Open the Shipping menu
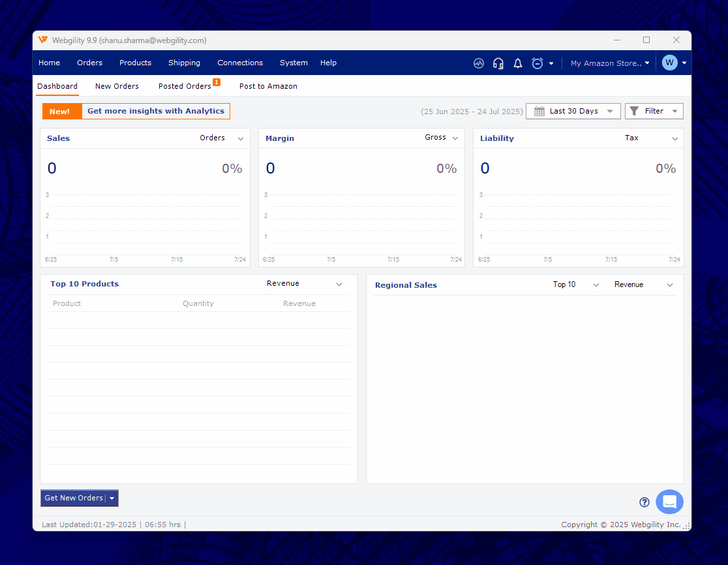Screen dimensions: 728x565 click(184, 63)
